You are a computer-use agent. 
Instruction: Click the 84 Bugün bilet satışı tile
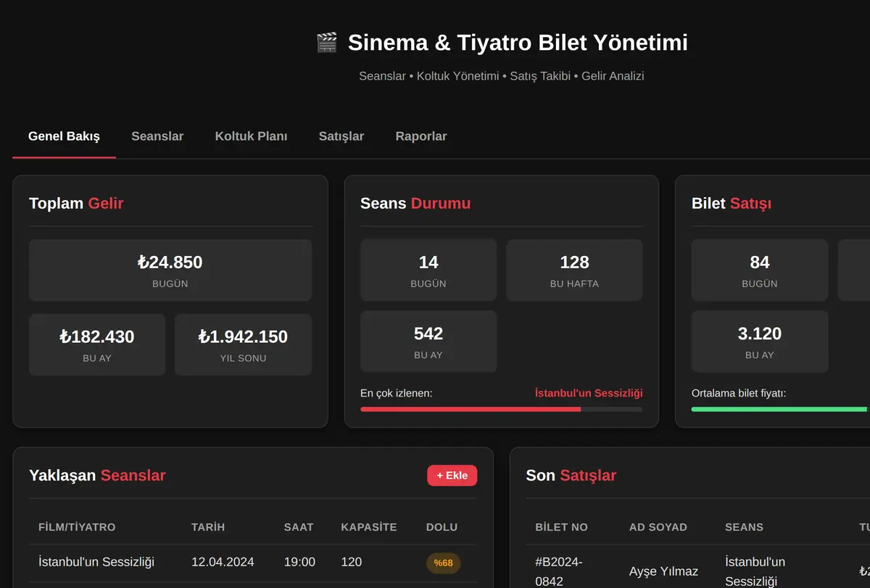click(760, 270)
